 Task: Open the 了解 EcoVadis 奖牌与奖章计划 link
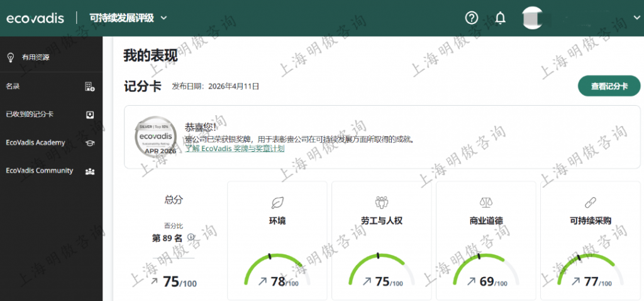pyautogui.click(x=235, y=149)
